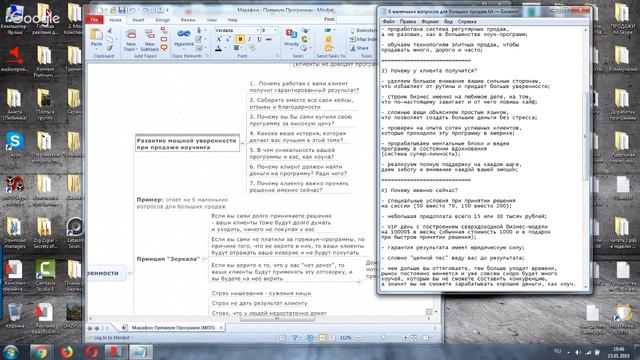This screenshot has width=640, height=360.
Task: Open the File tab in Mindjet
Action: [94, 20]
